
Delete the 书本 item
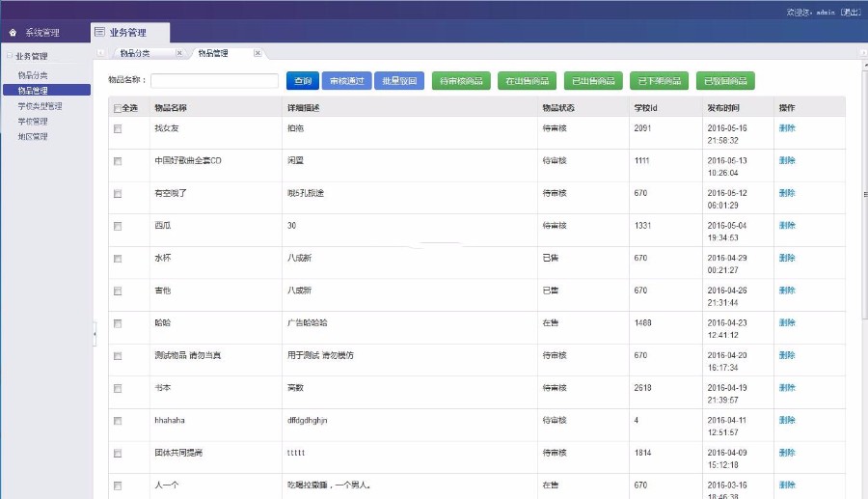click(x=787, y=387)
